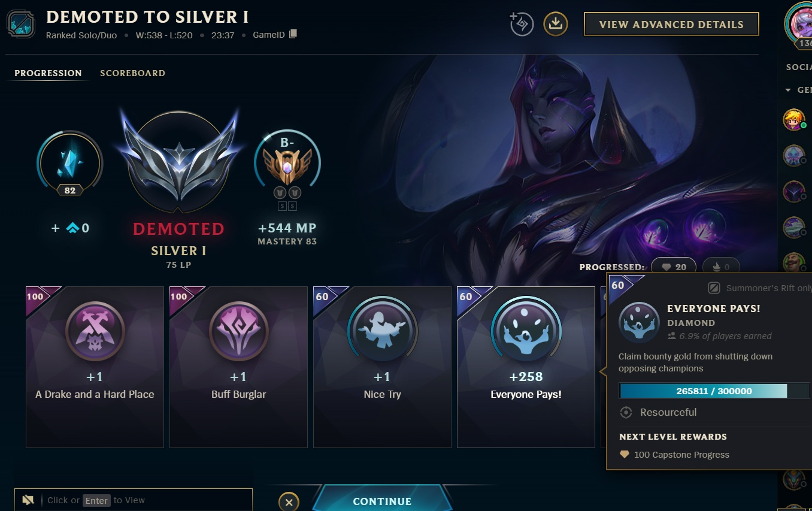Screen dimensions: 812x511
Task: Copy GameID with the clipboard icon
Action: [293, 34]
